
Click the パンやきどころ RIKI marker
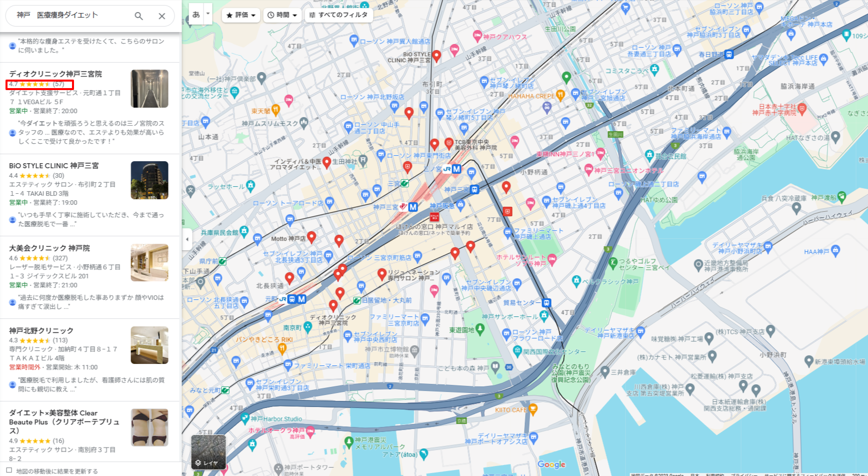point(282,349)
